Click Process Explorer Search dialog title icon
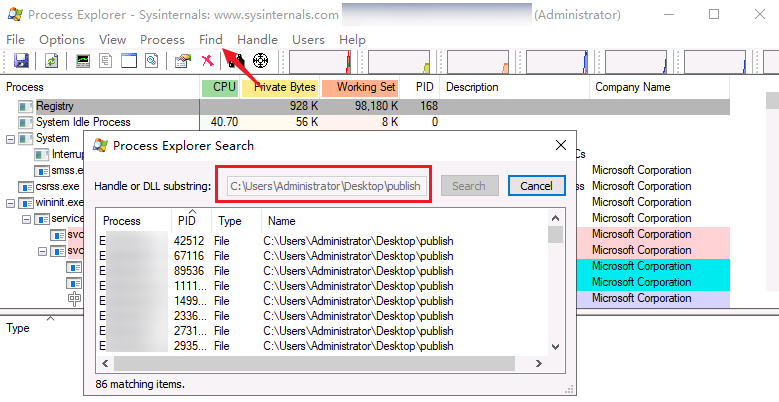 [100, 146]
